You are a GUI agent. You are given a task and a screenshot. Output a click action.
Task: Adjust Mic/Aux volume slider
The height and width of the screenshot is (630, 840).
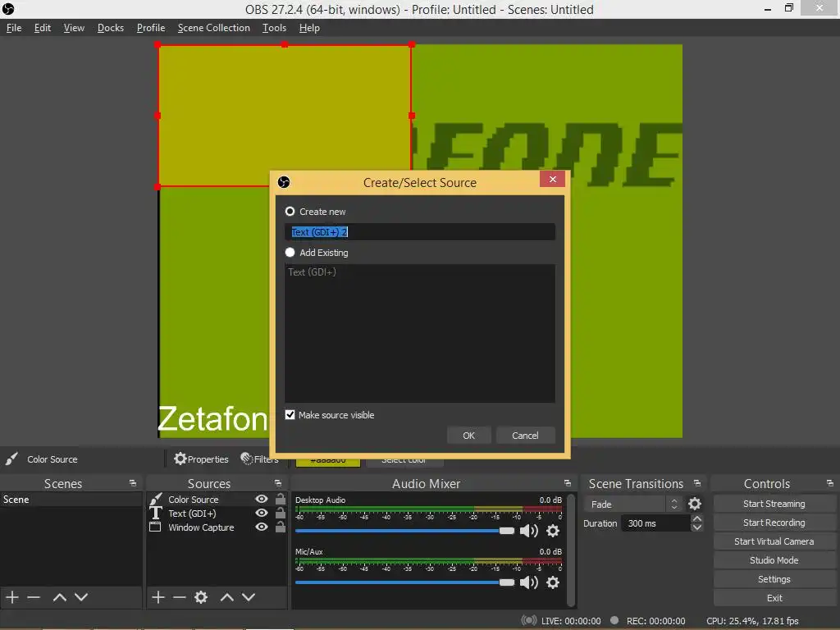pos(404,582)
